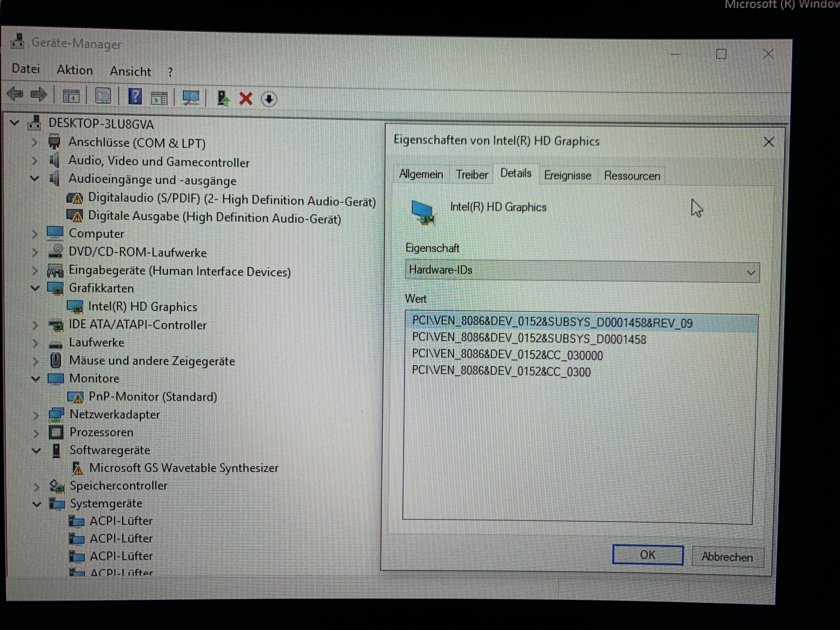Screen dimensions: 840x630
Task: Click the disable device down-arrow icon
Action: [269, 100]
